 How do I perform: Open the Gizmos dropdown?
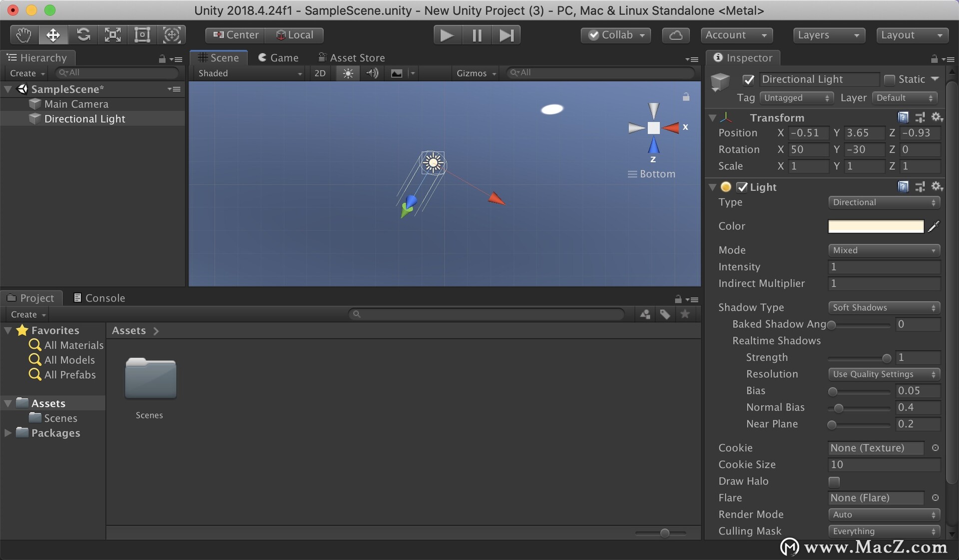pyautogui.click(x=476, y=73)
